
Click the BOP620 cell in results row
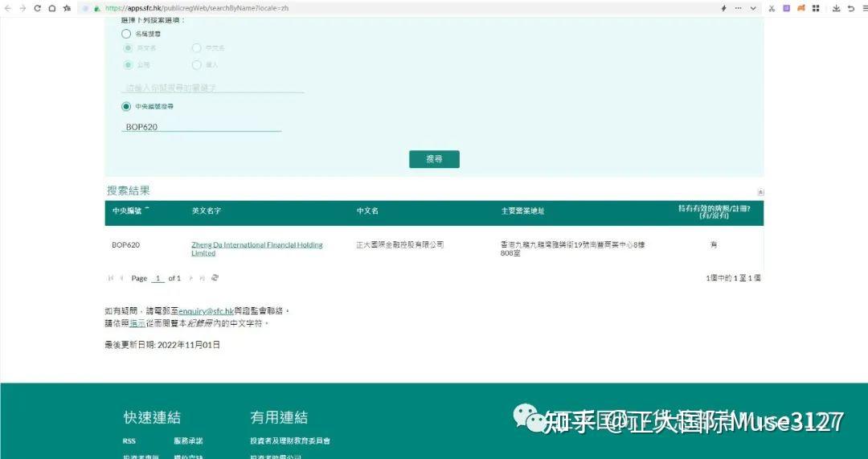point(125,244)
